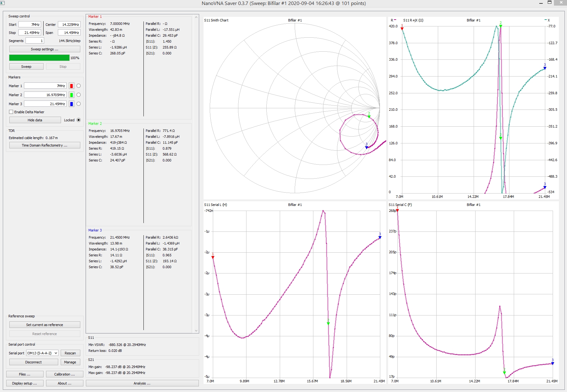Click the marker panel scroll down arrow

196,331
